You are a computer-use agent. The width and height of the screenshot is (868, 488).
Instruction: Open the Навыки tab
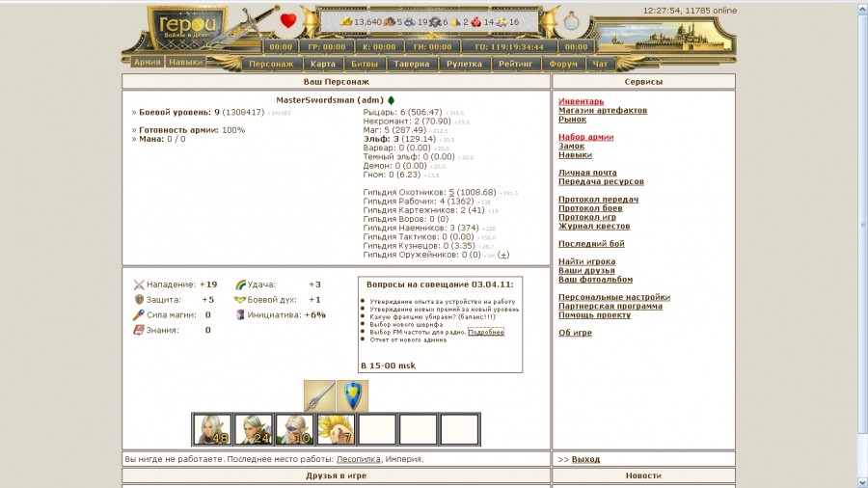185,62
